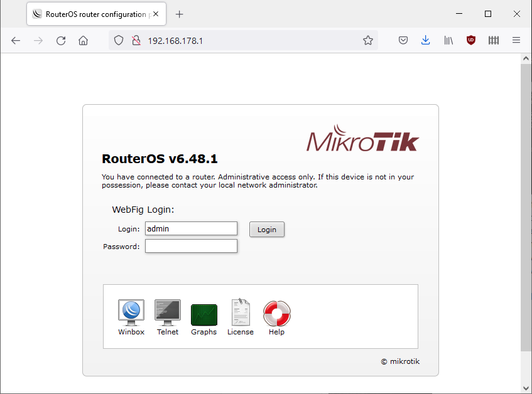Save page to Pocket
The height and width of the screenshot is (394, 532).
click(403, 41)
